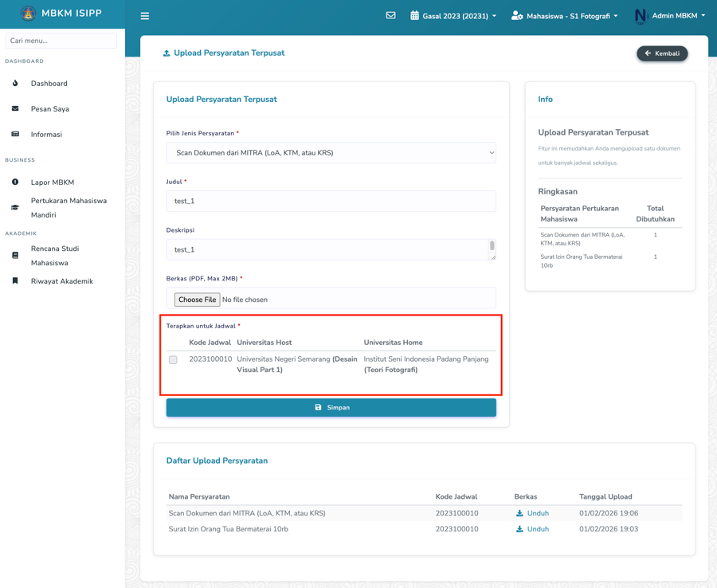The height and width of the screenshot is (588, 717).
Task: Click the Dashboard droplet icon in sidebar
Action: [15, 83]
